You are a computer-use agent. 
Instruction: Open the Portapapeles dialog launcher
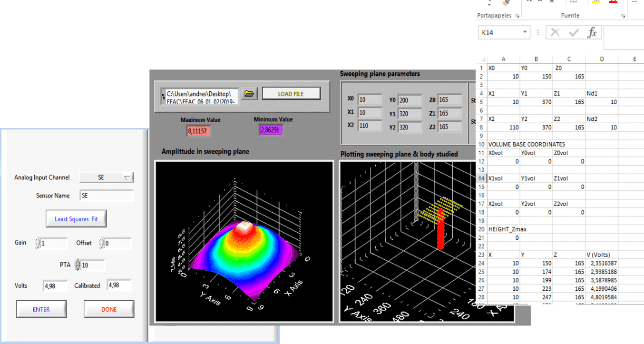pyautogui.click(x=517, y=16)
